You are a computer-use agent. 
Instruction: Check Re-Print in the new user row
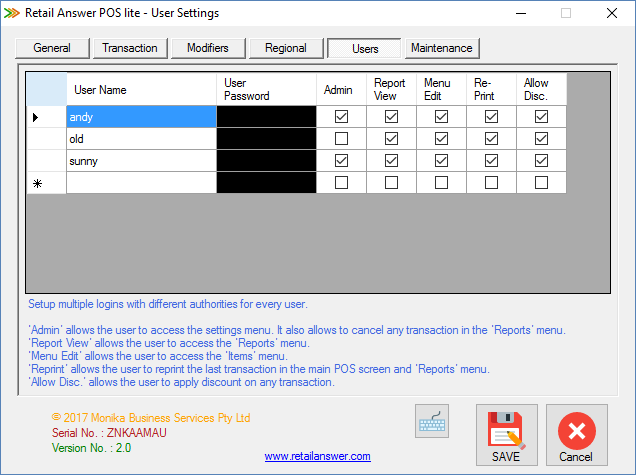(x=491, y=183)
